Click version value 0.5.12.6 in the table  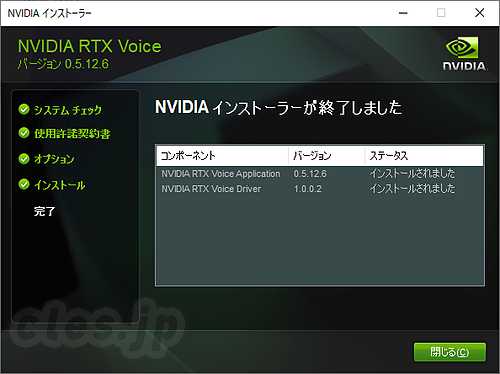tap(310, 174)
